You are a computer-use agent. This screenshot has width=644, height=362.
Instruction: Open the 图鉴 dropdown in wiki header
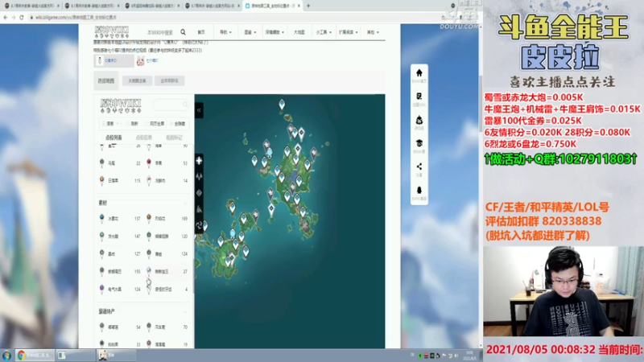tap(250, 32)
